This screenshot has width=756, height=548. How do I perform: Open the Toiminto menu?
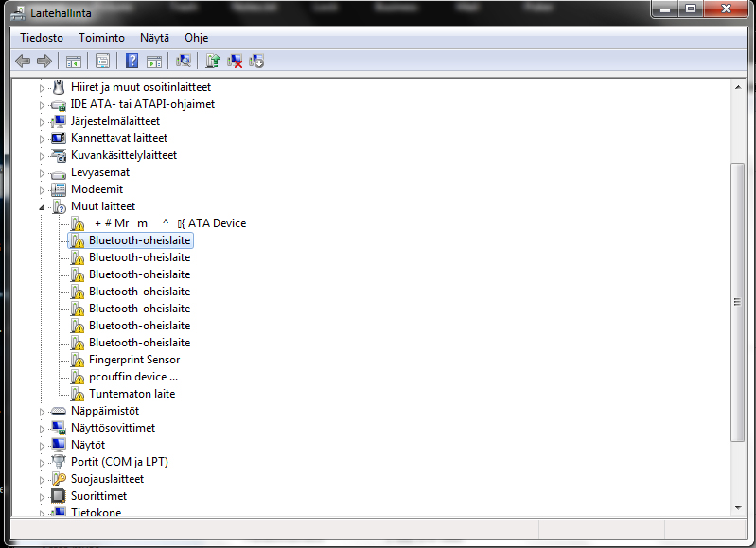pos(102,38)
